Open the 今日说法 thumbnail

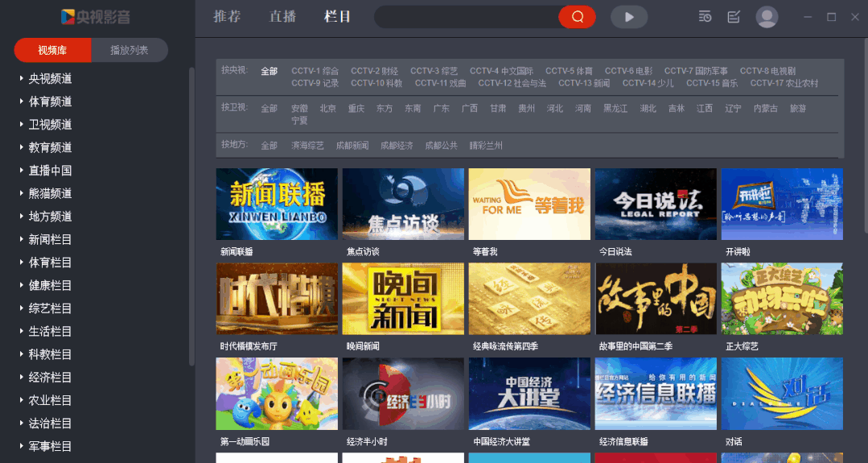pos(656,204)
